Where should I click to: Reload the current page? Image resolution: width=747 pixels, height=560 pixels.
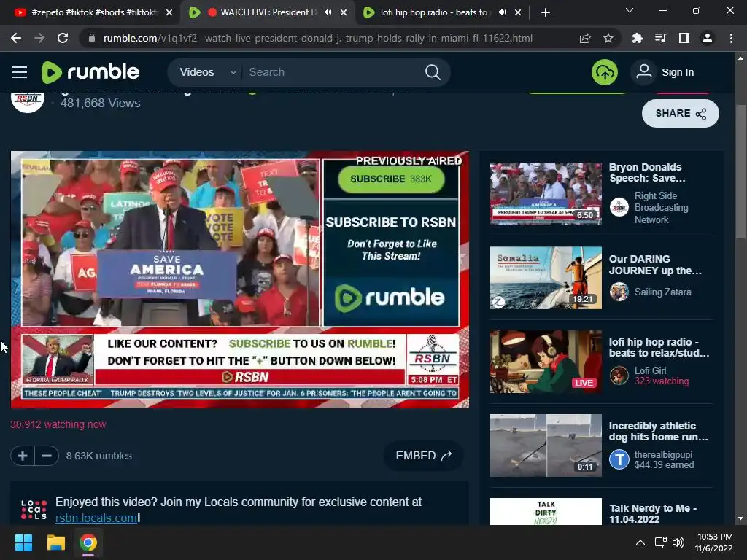63,38
